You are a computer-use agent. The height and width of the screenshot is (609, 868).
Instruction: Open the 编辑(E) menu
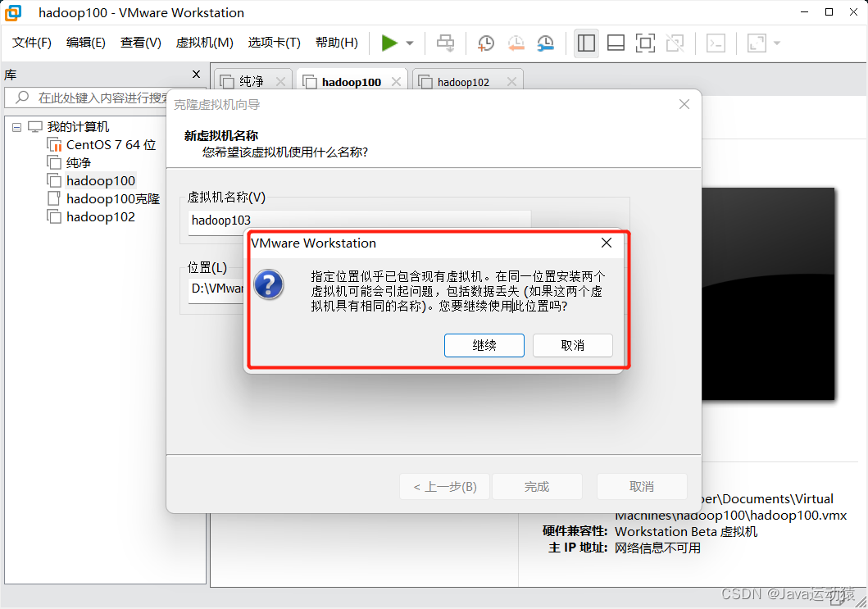(86, 43)
